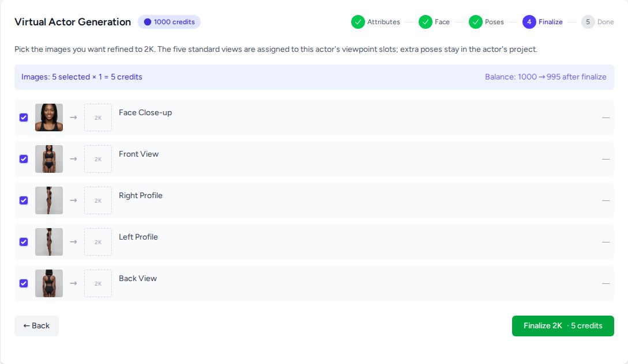The image size is (628, 364).
Task: Select the Done step label
Action: point(606,22)
